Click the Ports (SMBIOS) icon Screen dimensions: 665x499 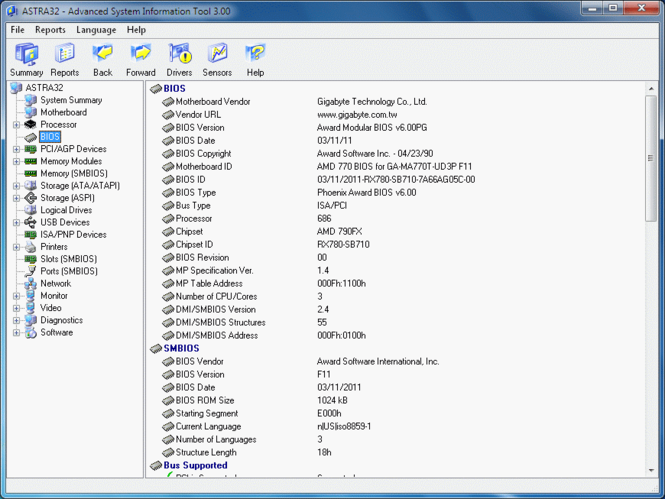coord(31,271)
